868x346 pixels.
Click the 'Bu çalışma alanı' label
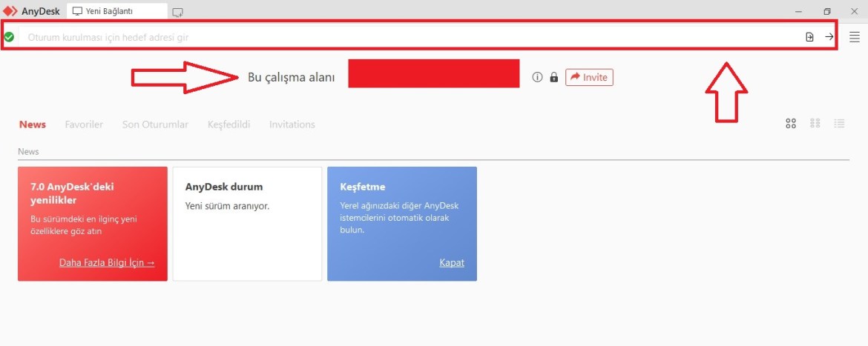point(291,77)
